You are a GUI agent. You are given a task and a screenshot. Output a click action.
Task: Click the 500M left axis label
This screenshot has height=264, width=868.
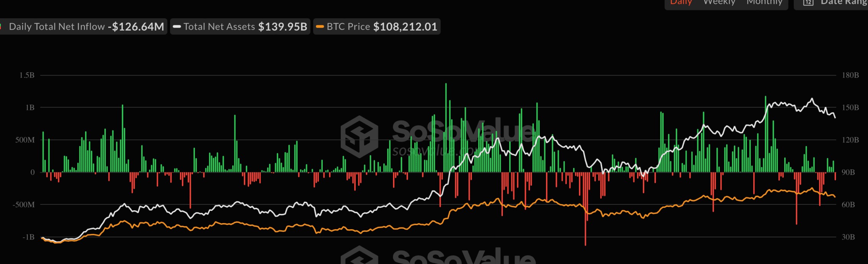click(25, 140)
